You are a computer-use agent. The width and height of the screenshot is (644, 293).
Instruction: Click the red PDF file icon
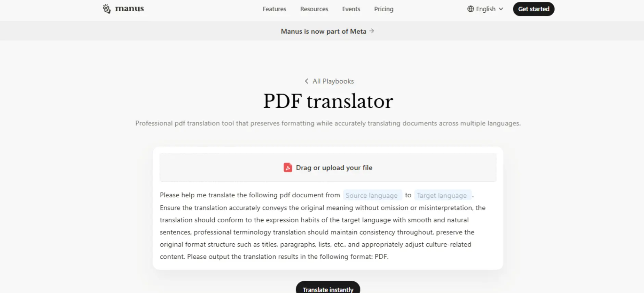point(288,168)
